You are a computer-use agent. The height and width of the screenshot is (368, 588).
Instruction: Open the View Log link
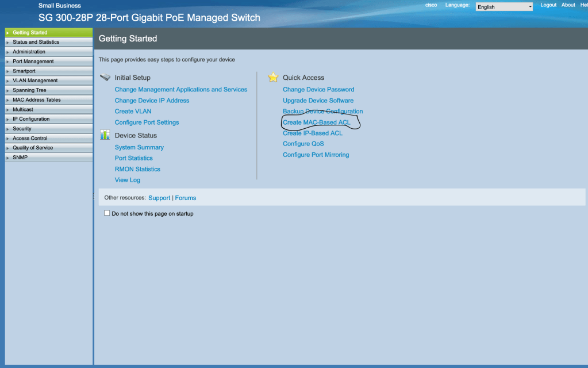(x=128, y=180)
